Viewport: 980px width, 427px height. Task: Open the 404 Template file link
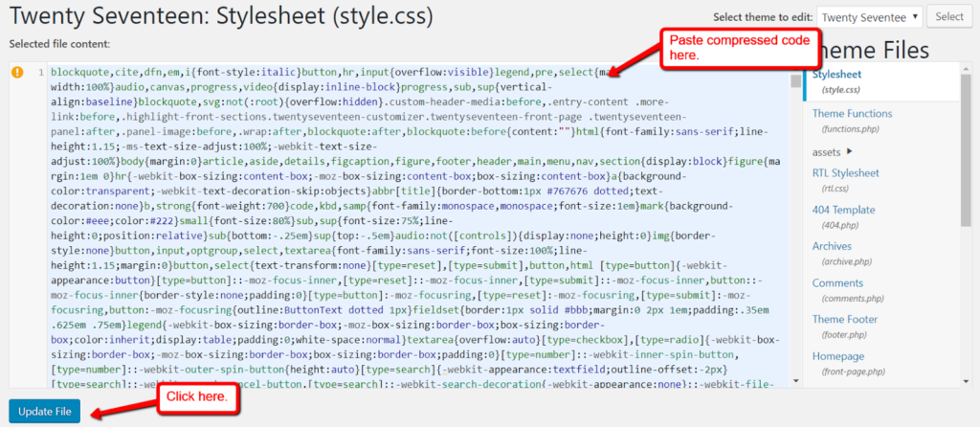point(843,210)
